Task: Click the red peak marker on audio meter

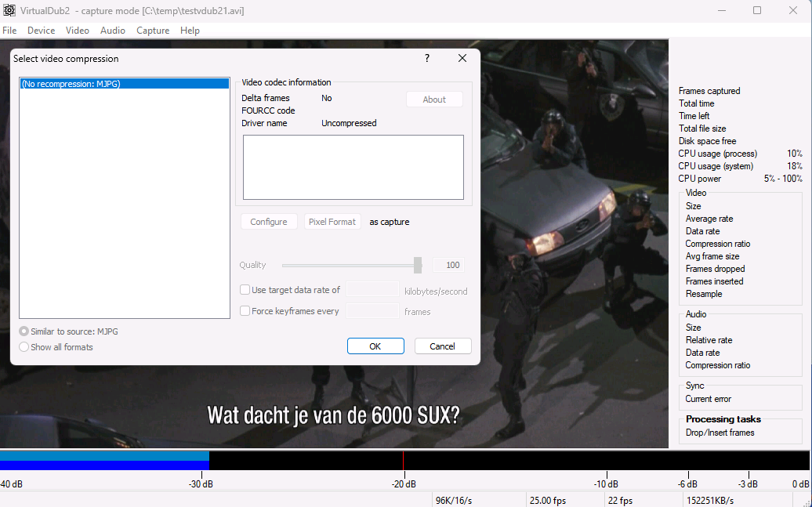Action: [x=404, y=461]
